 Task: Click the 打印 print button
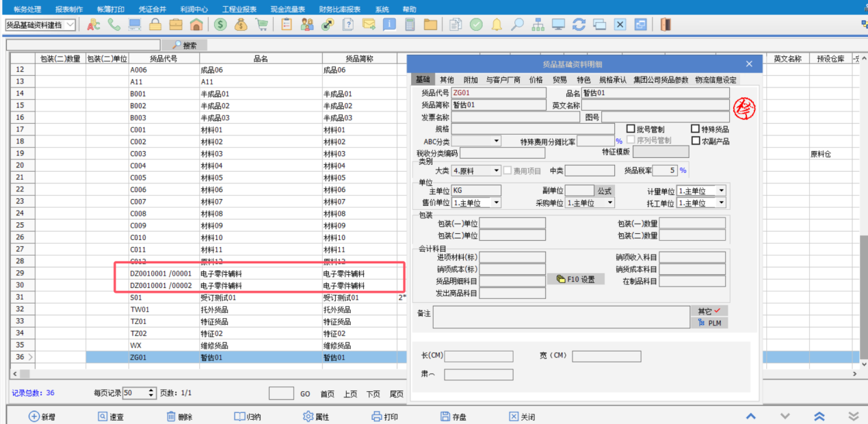tap(384, 417)
